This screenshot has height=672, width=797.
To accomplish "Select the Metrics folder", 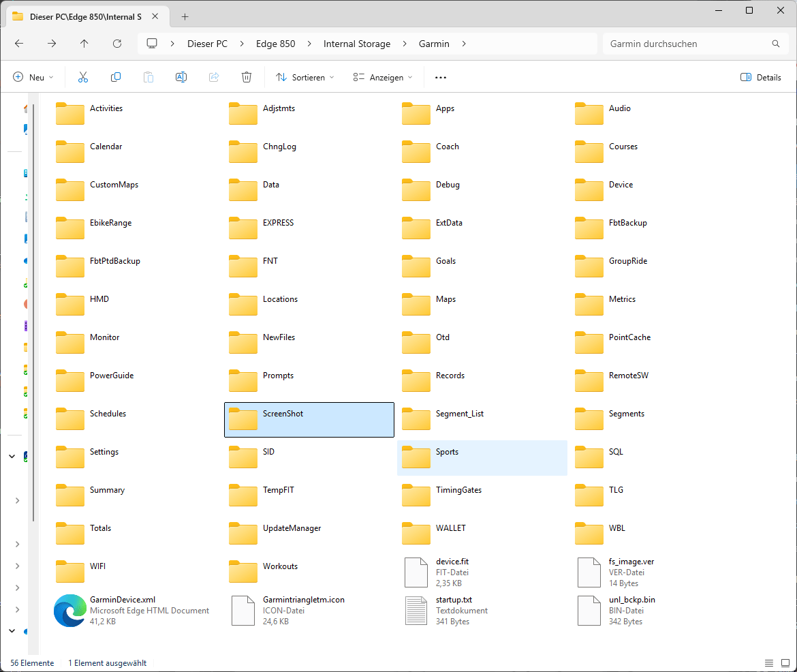I will [655, 305].
